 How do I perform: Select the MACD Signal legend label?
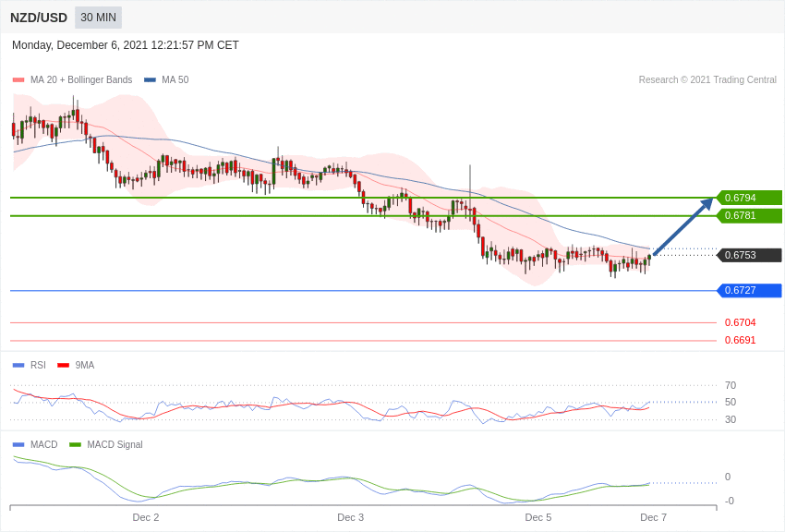(115, 444)
